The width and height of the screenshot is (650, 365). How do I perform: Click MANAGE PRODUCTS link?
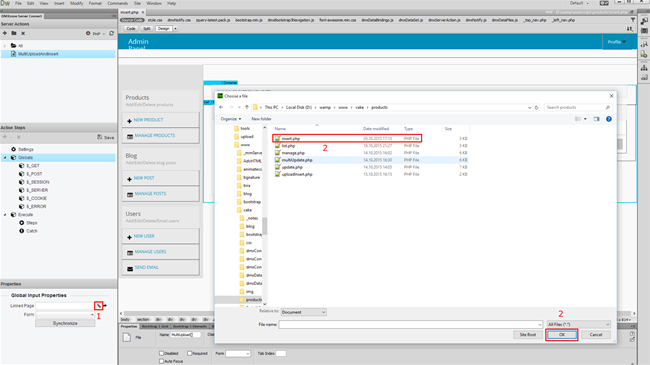tap(155, 136)
